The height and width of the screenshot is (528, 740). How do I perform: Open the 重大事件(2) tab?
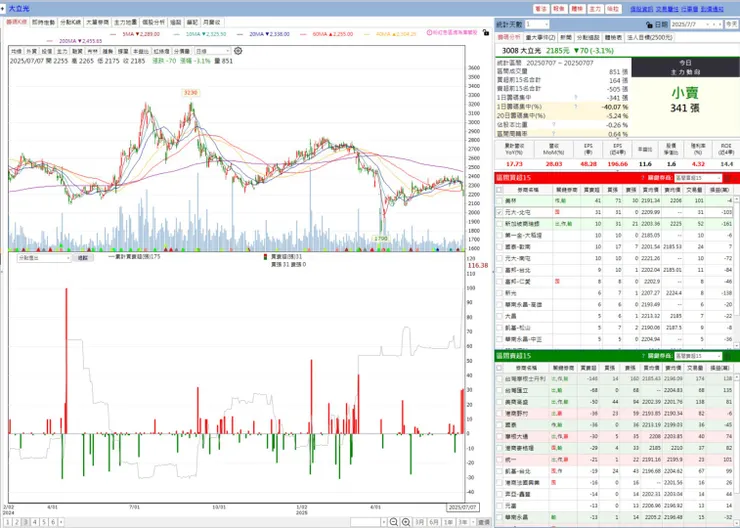pos(540,37)
